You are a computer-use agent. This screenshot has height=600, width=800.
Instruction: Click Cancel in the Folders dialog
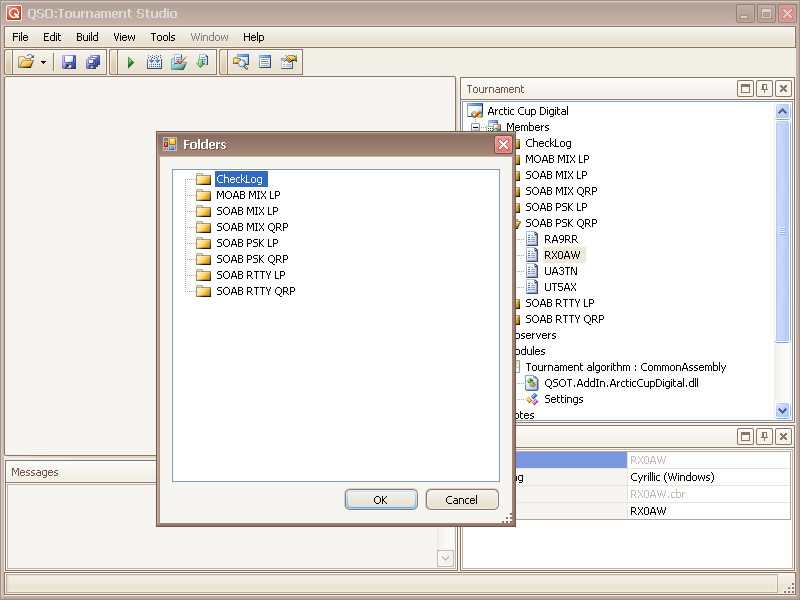coord(461,500)
